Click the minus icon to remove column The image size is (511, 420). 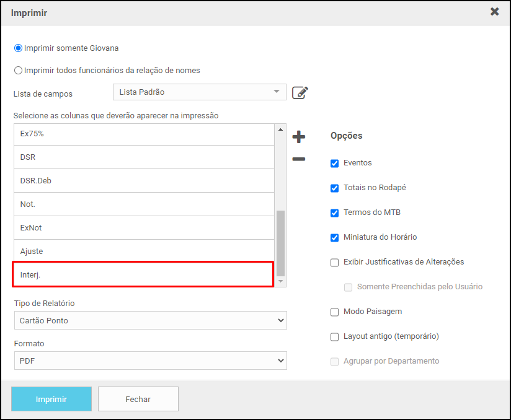tap(298, 159)
